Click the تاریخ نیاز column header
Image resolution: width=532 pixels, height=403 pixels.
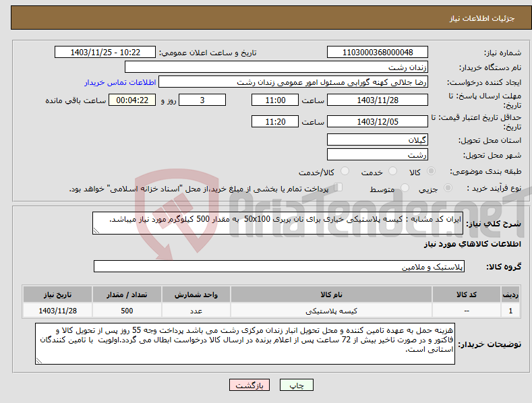58,294
